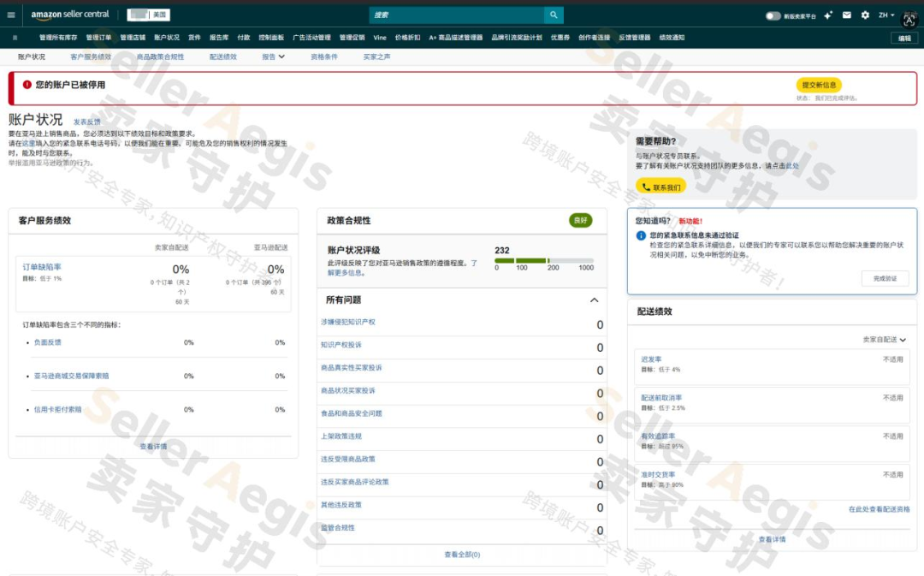924x576 pixels.
Task: Click the 提交新信息 button
Action: 819,85
